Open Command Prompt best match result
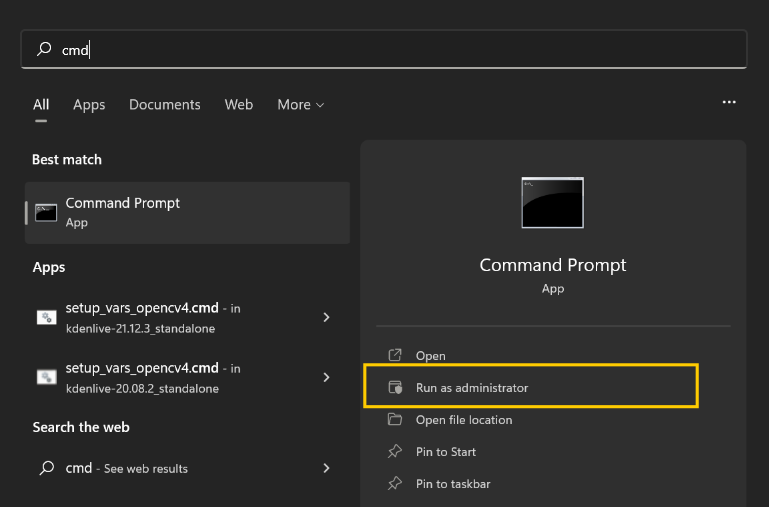 click(187, 213)
